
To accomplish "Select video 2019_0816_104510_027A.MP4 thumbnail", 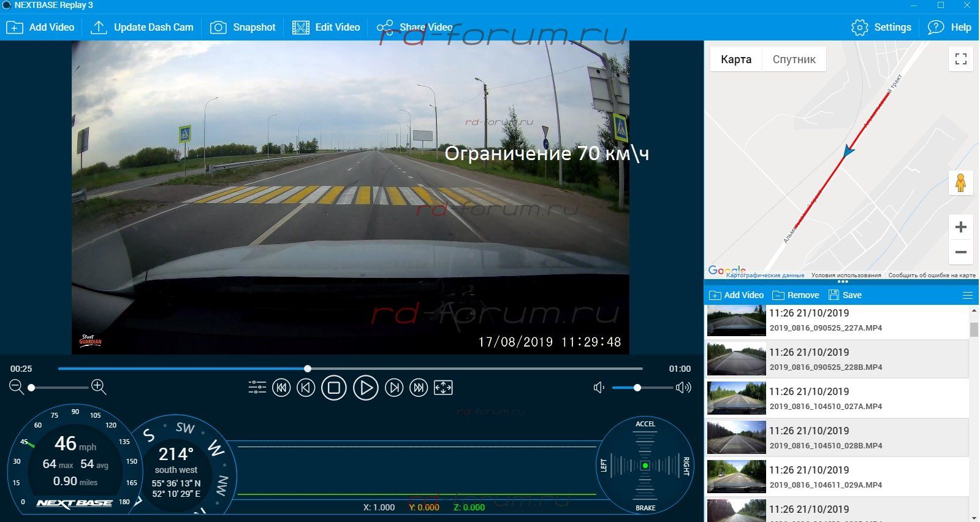I will [736, 398].
